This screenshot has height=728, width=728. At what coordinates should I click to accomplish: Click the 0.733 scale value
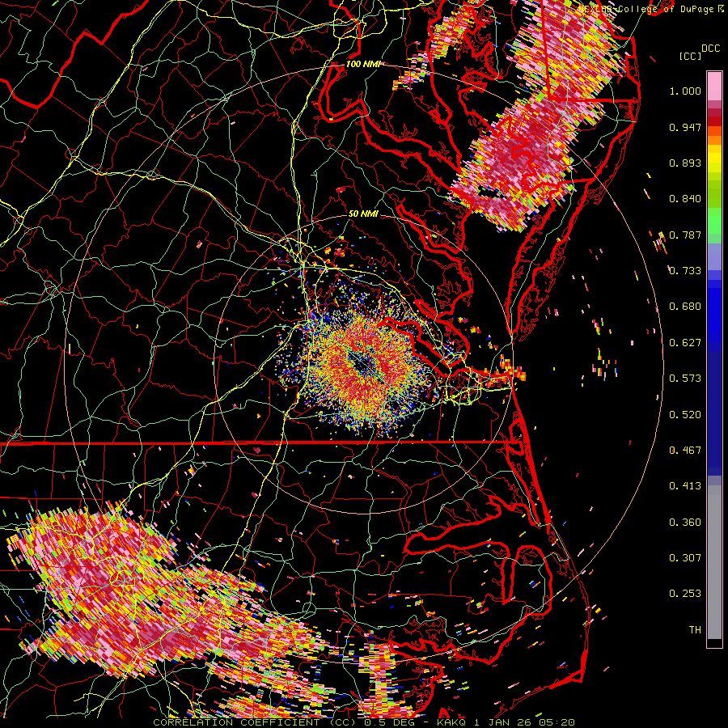[685, 271]
